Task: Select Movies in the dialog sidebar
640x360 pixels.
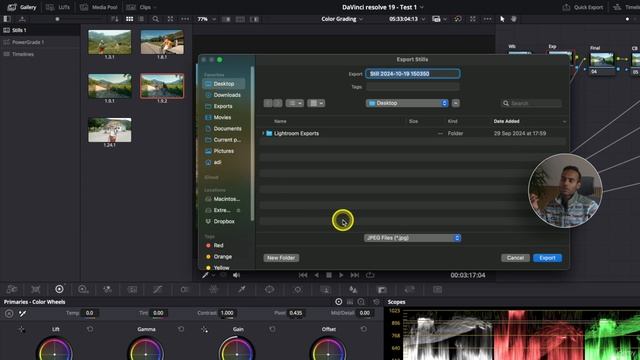Action: pos(224,118)
